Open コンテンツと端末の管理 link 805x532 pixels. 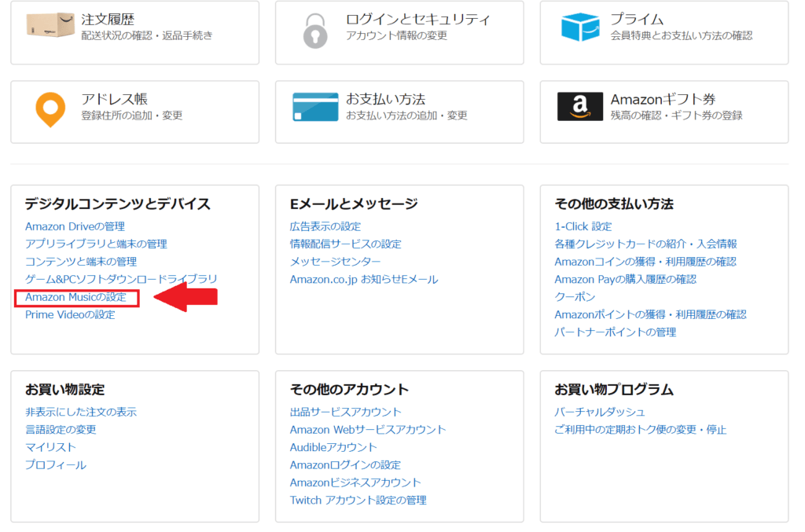tap(81, 262)
